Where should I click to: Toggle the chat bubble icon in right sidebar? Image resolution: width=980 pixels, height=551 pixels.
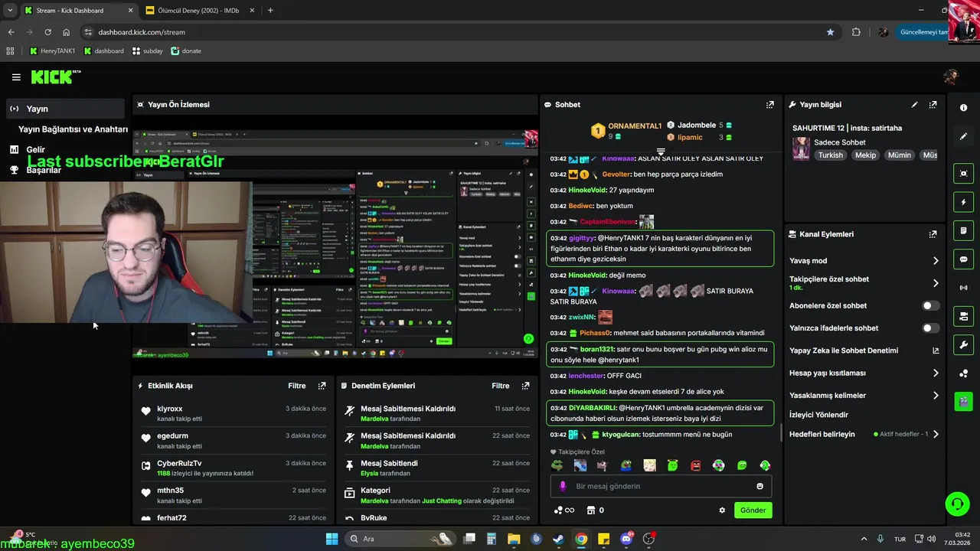(964, 259)
